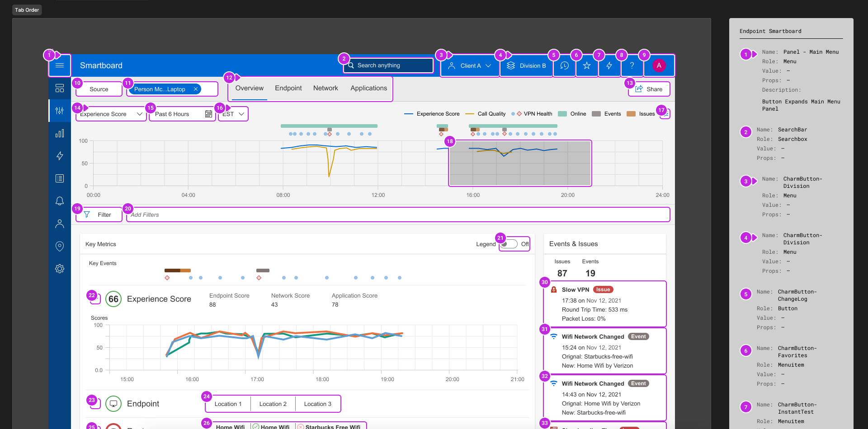Image resolution: width=868 pixels, height=429 pixels.
Task: Select the bar chart icon in sidebar
Action: (x=59, y=133)
